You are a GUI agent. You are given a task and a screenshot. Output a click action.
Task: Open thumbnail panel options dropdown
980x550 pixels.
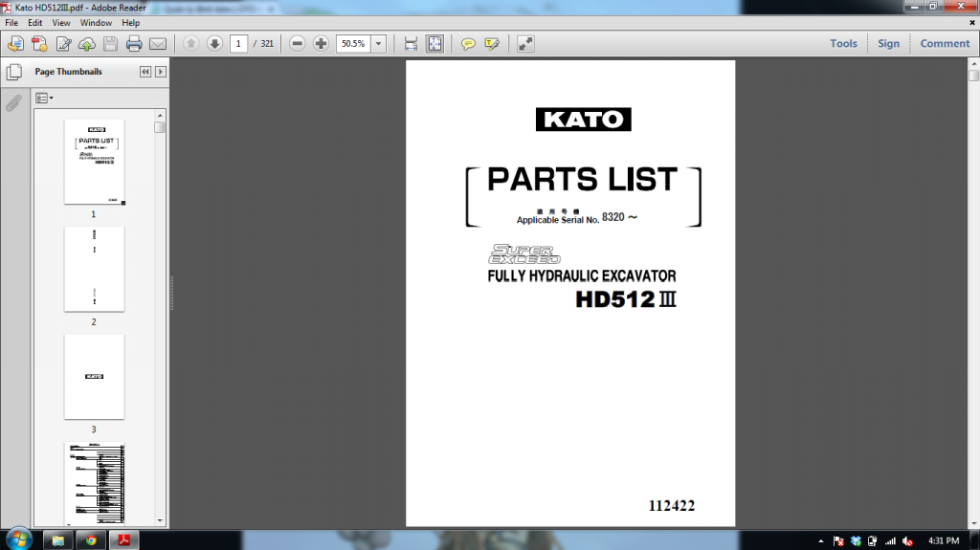44,98
